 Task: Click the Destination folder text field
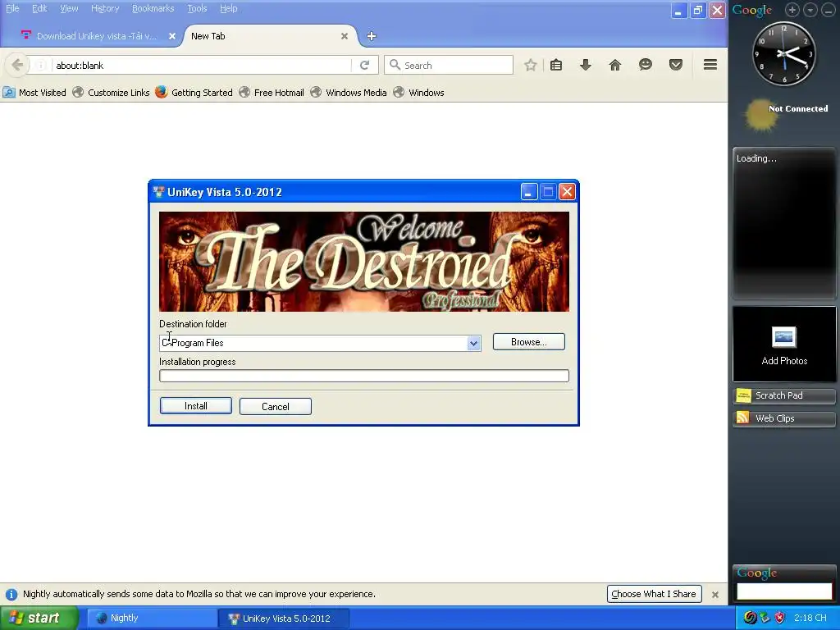(x=313, y=344)
